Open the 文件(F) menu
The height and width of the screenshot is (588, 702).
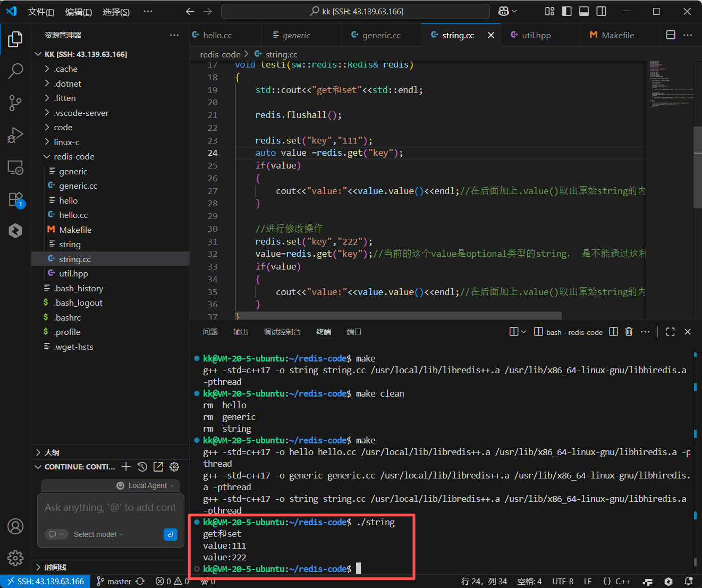pos(41,12)
